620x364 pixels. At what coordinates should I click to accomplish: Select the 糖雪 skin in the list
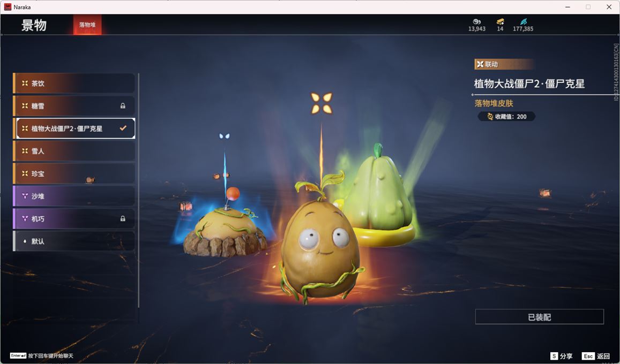(74, 106)
